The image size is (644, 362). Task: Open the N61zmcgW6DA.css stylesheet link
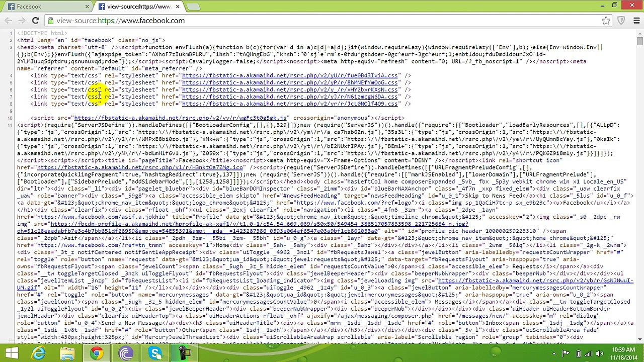[x=289, y=97]
